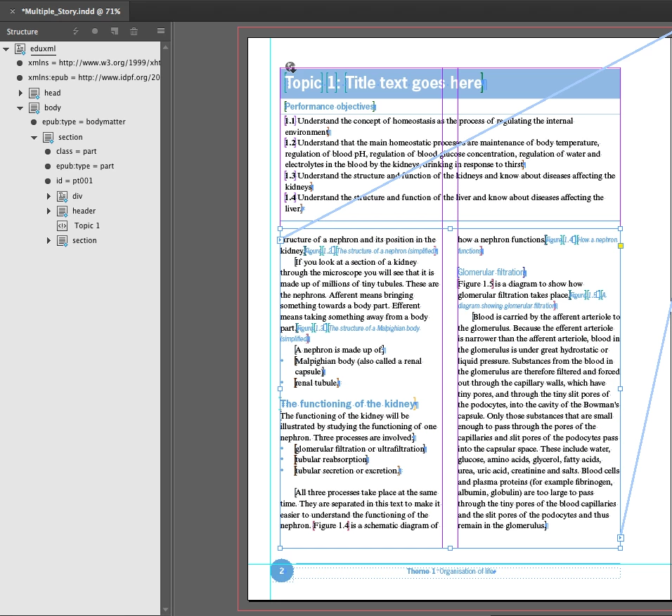Click the attribute bullet beside 'id = pt001'

click(48, 181)
